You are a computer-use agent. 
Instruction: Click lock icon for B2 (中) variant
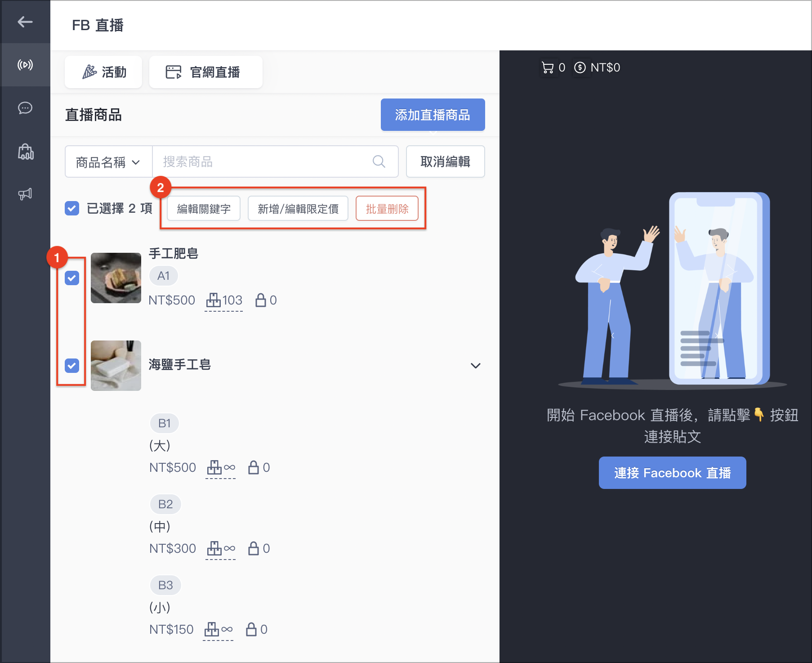click(x=254, y=548)
